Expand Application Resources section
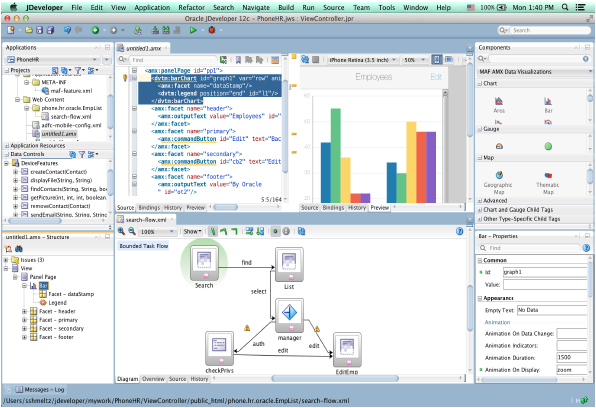 coord(6,146)
